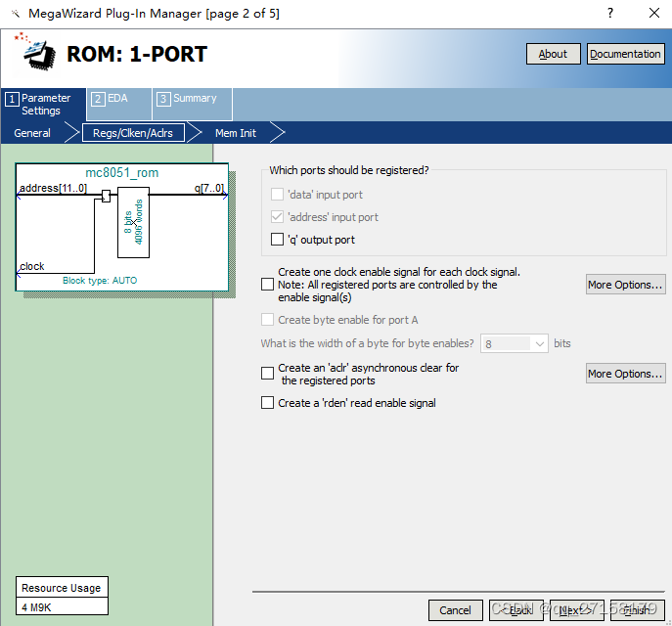Viewport: 672px width, 626px height.
Task: Click the About button
Action: pyautogui.click(x=553, y=54)
